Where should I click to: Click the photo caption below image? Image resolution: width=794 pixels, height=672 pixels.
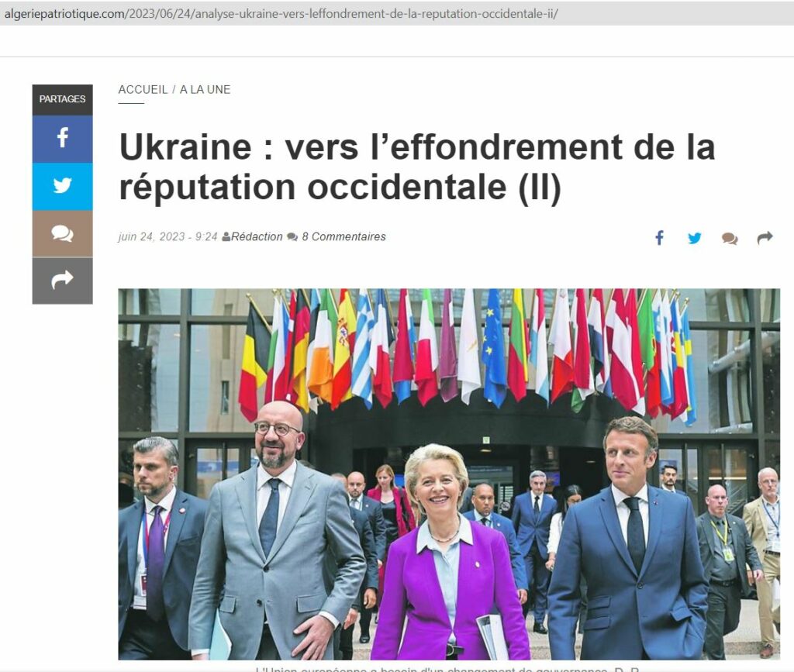coord(447,669)
